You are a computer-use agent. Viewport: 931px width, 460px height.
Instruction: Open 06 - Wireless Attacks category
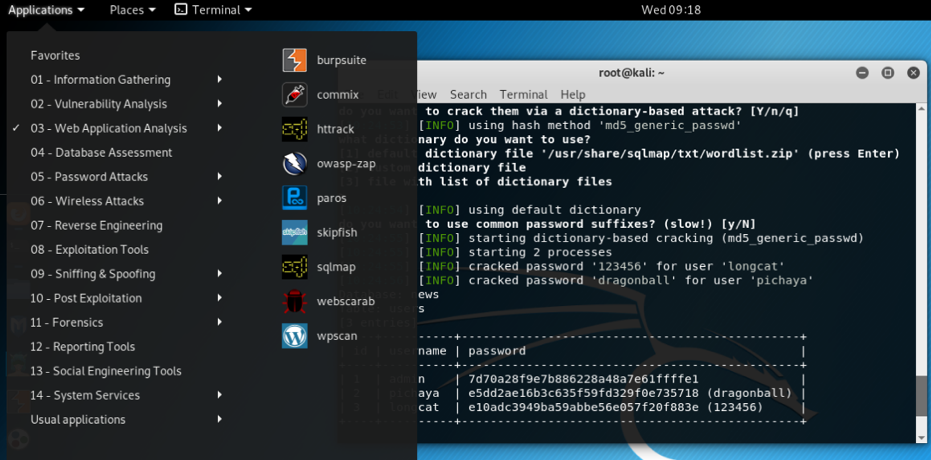tap(87, 201)
